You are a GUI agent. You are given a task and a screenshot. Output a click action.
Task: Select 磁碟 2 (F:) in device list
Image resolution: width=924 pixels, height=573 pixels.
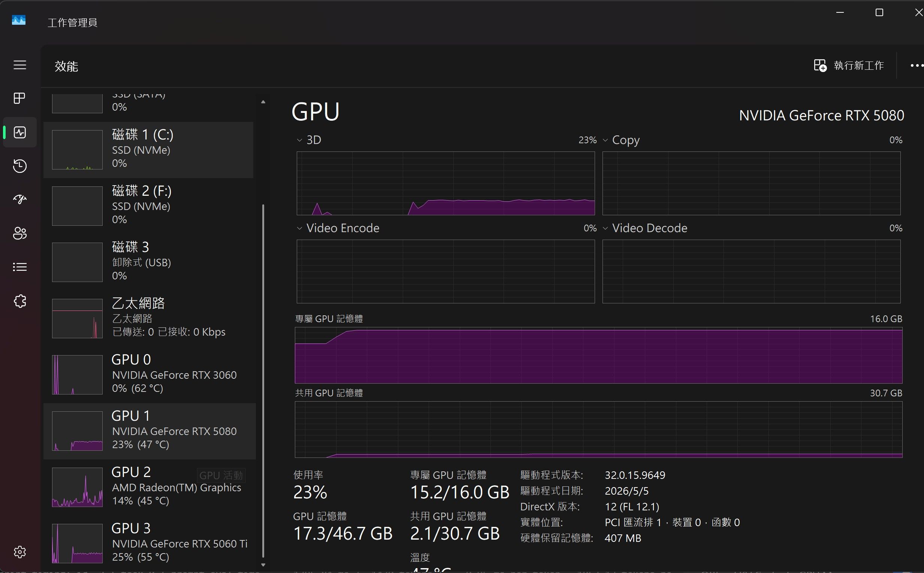pyautogui.click(x=148, y=206)
